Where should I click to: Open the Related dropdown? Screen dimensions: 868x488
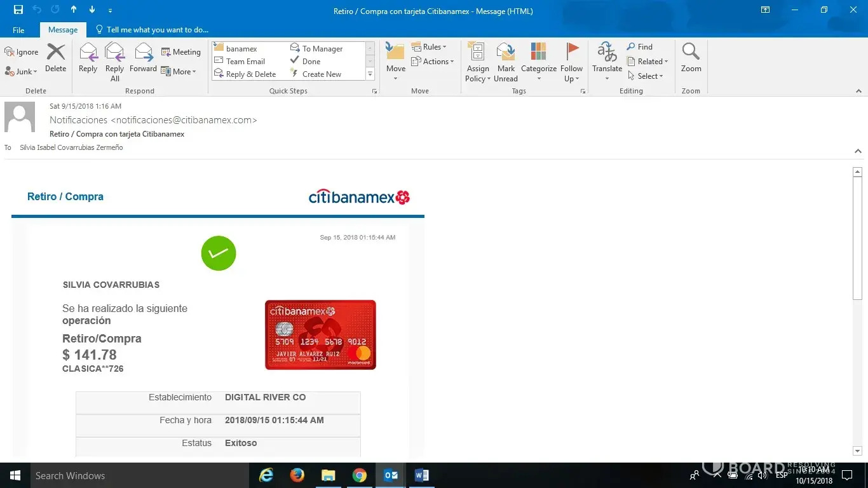tap(648, 62)
